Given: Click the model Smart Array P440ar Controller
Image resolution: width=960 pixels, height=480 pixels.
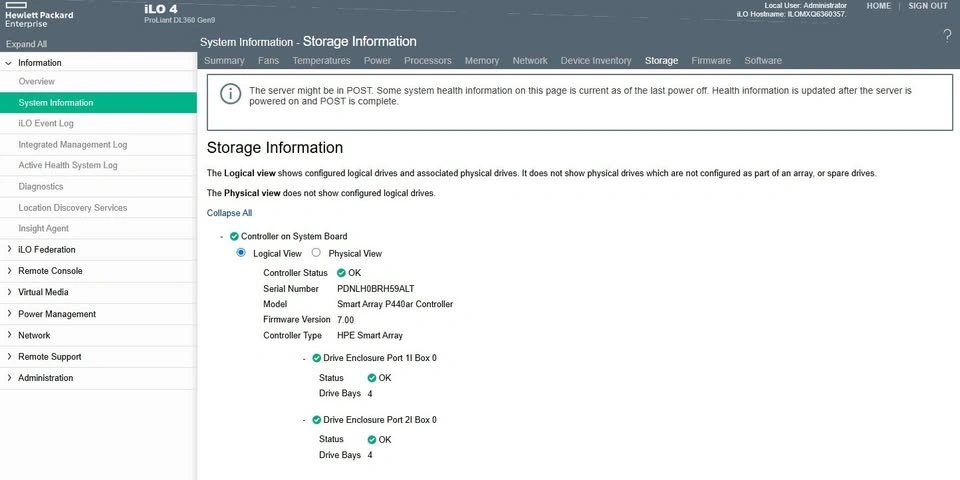Looking at the screenshot, I should (x=395, y=304).
